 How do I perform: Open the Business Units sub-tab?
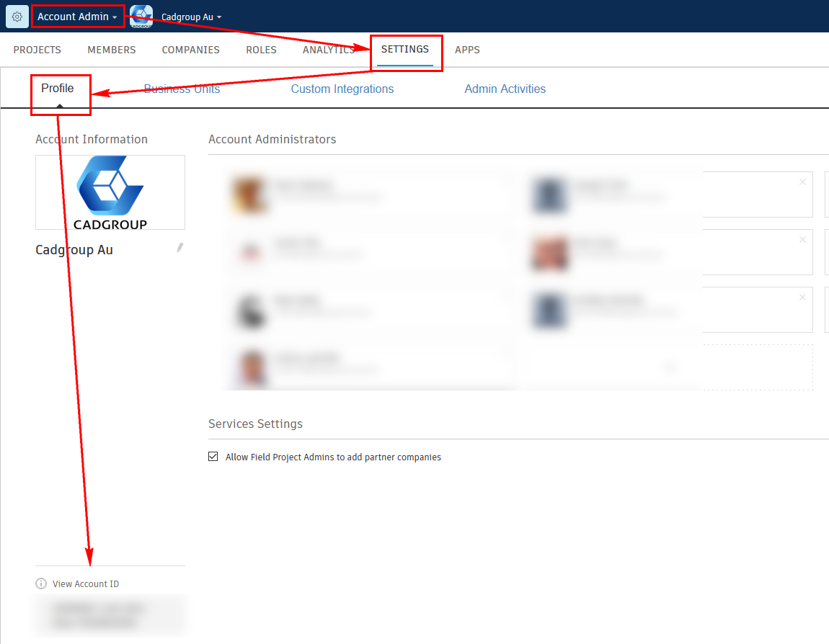point(182,89)
